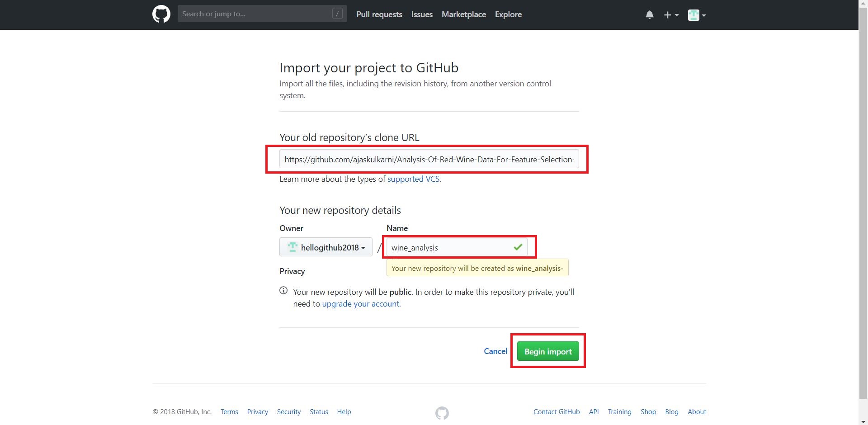Screen dimensions: 868x425
Task: Open Explore from the top navigation
Action: (508, 14)
